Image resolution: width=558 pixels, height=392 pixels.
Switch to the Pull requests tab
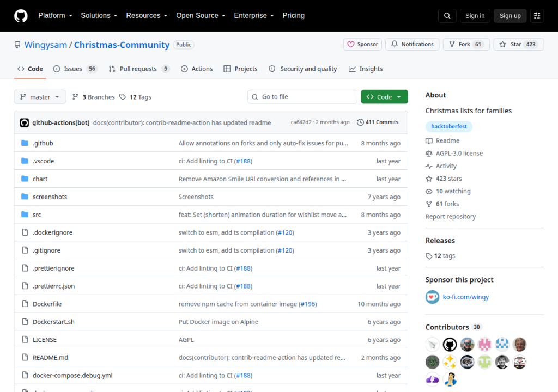[139, 69]
